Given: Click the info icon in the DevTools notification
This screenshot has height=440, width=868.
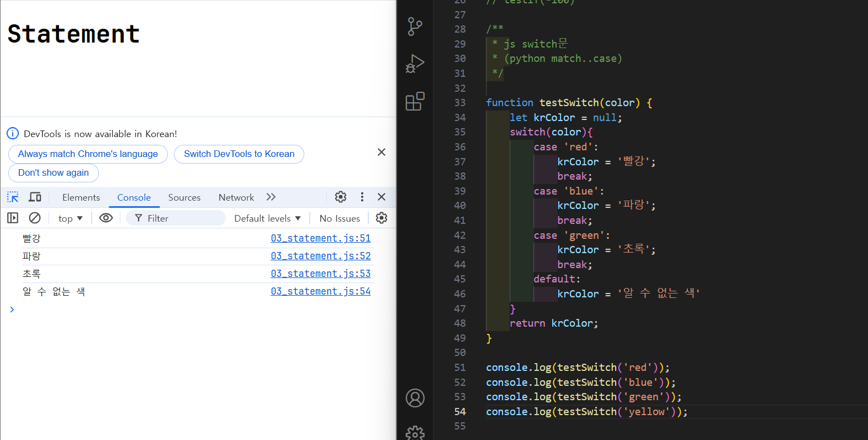Looking at the screenshot, I should [13, 133].
